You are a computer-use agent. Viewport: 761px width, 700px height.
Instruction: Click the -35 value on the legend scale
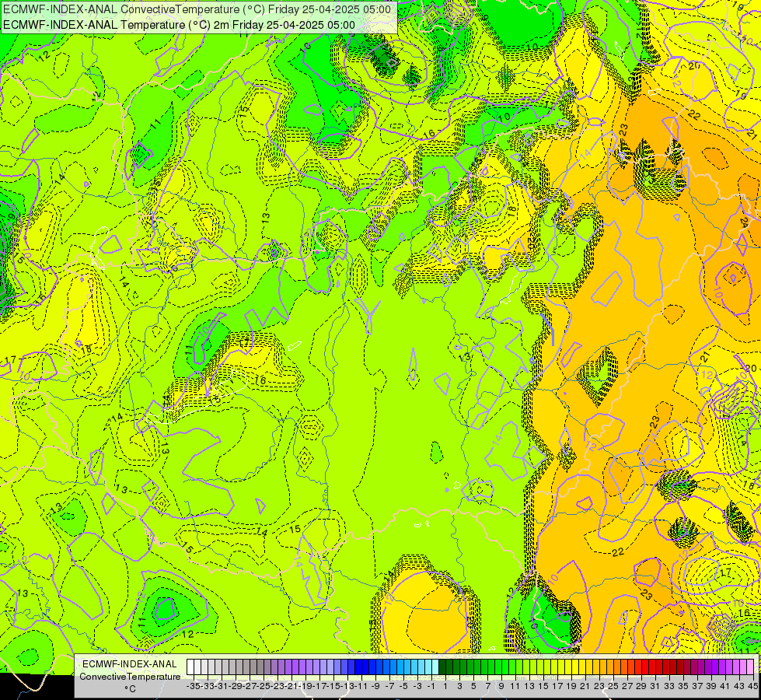click(x=193, y=686)
